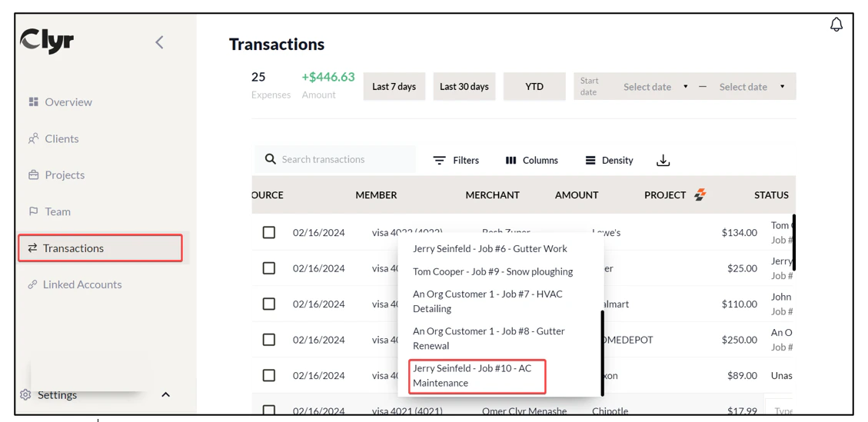Select Transactions in sidebar
Image resolution: width=868 pixels, height=422 pixels.
100,248
